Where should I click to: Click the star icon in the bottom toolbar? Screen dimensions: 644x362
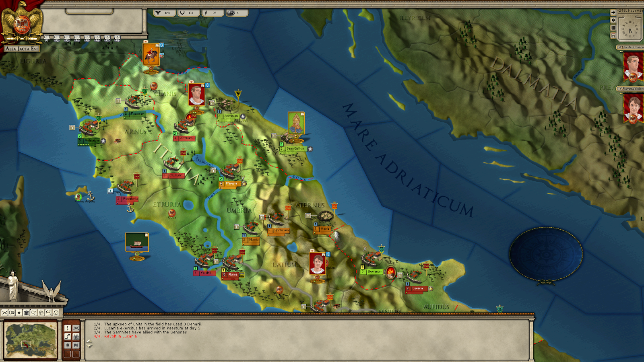[19, 313]
